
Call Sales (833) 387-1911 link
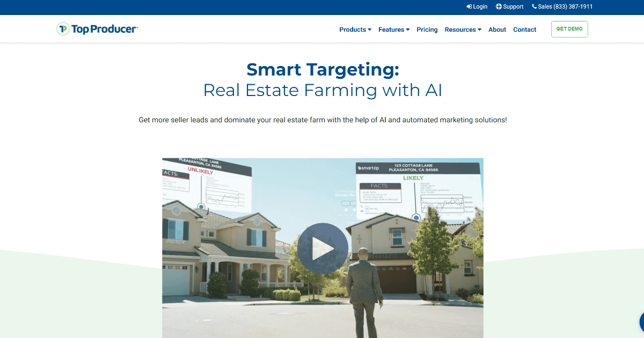565,6
